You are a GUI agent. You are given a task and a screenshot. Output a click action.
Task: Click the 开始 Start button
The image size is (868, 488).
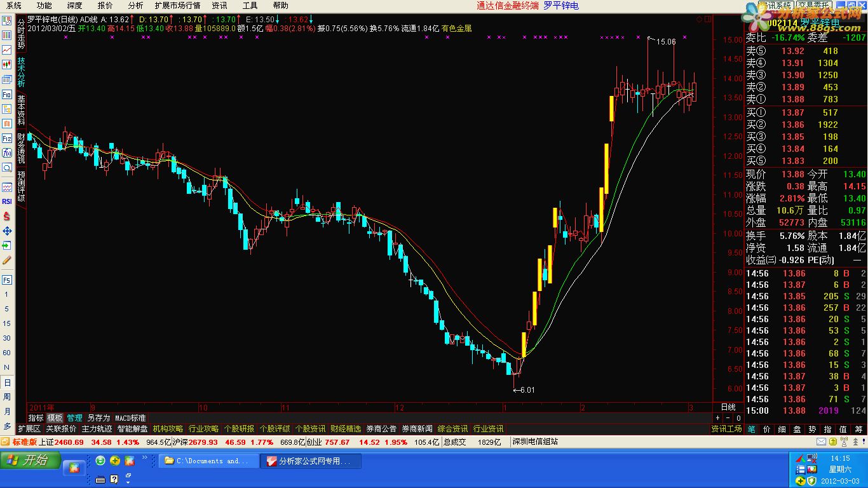[31, 461]
